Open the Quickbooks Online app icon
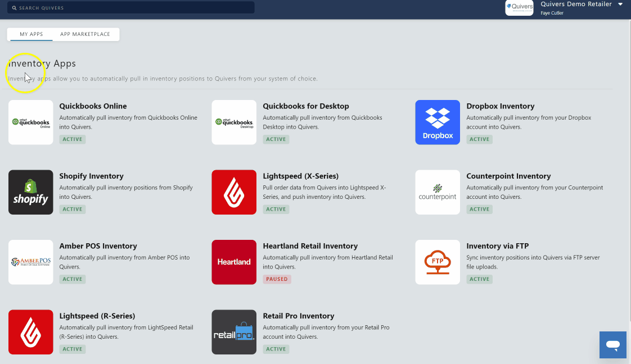Screen dimensions: 631x364 click(x=30, y=122)
